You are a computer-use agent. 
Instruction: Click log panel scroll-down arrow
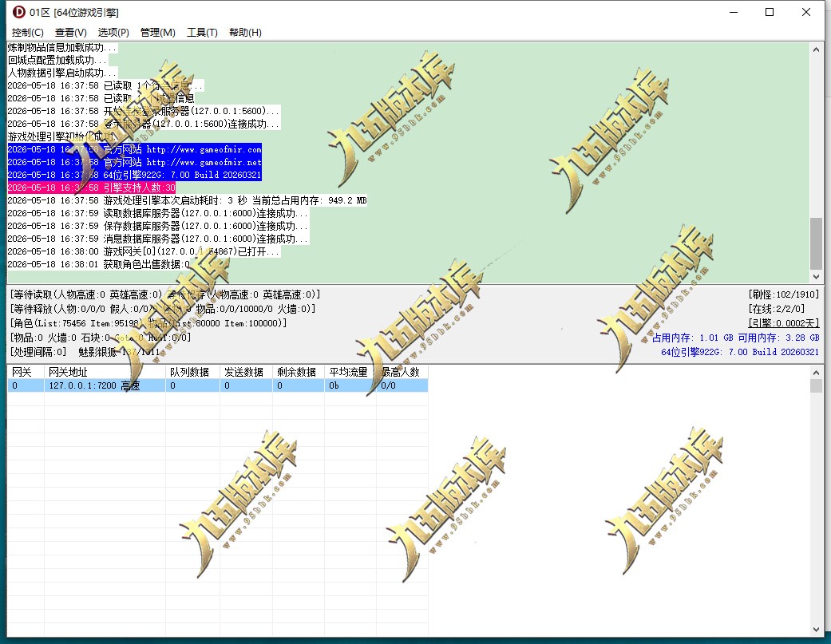click(816, 276)
